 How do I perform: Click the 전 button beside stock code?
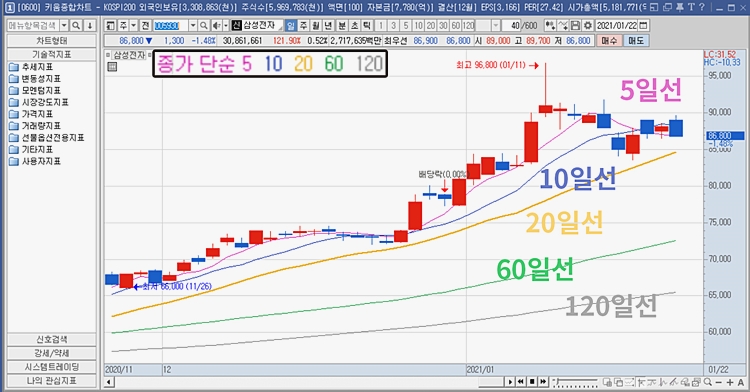point(145,25)
